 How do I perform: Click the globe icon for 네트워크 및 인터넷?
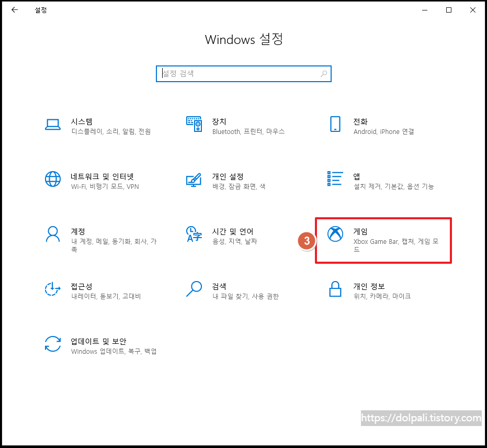pyautogui.click(x=53, y=180)
